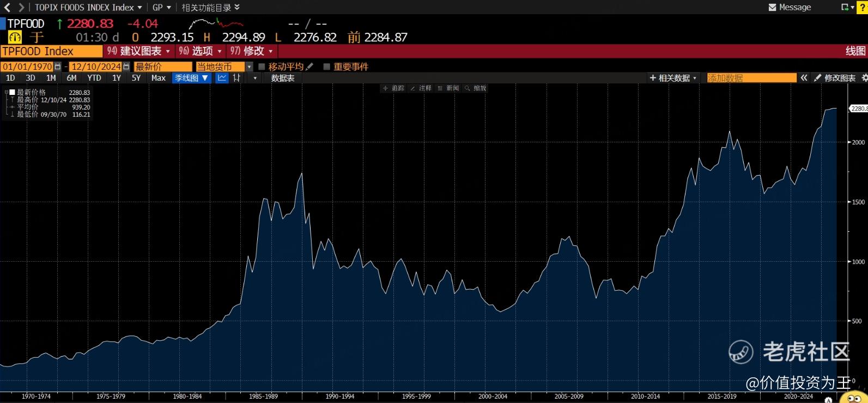This screenshot has width=868, height=403.
Task: Open the 97) 修改 menu
Action: pos(251,51)
